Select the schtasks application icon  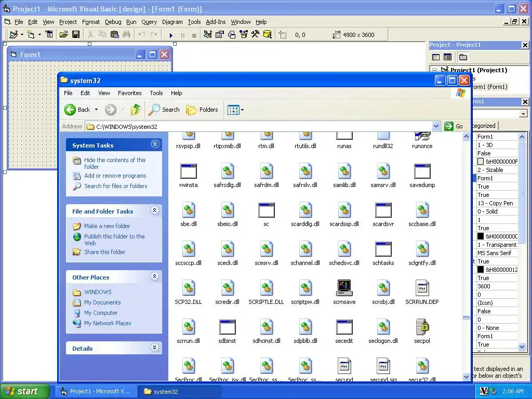(383, 249)
